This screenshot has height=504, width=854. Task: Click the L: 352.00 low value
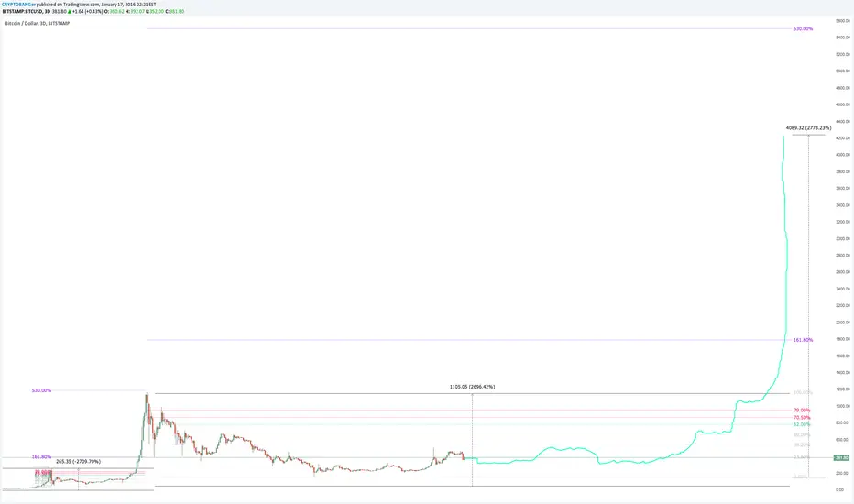[155, 11]
